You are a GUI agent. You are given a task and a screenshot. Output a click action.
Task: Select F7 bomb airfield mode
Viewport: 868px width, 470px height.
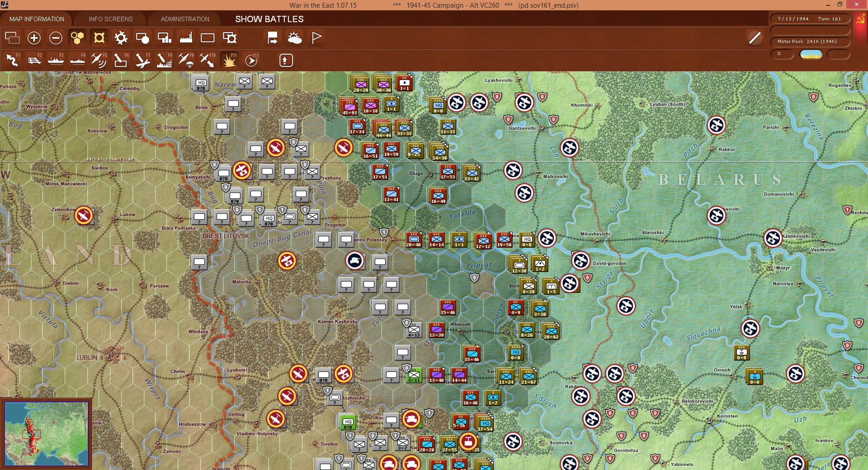click(x=142, y=60)
